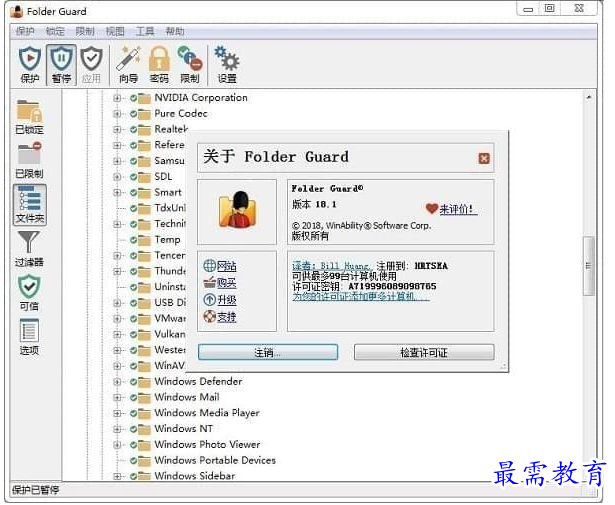615x505 pixels.
Task: Open the 来评价! link
Action: [x=457, y=209]
